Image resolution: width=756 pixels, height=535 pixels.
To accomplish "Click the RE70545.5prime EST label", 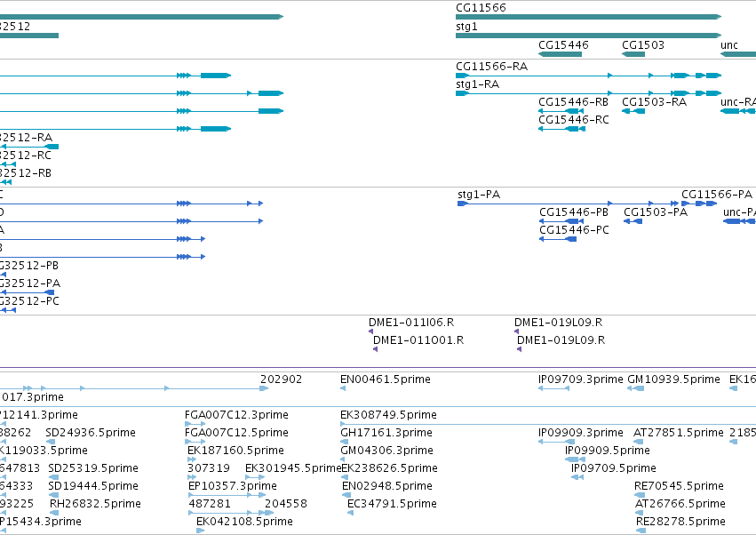I will click(x=679, y=486).
